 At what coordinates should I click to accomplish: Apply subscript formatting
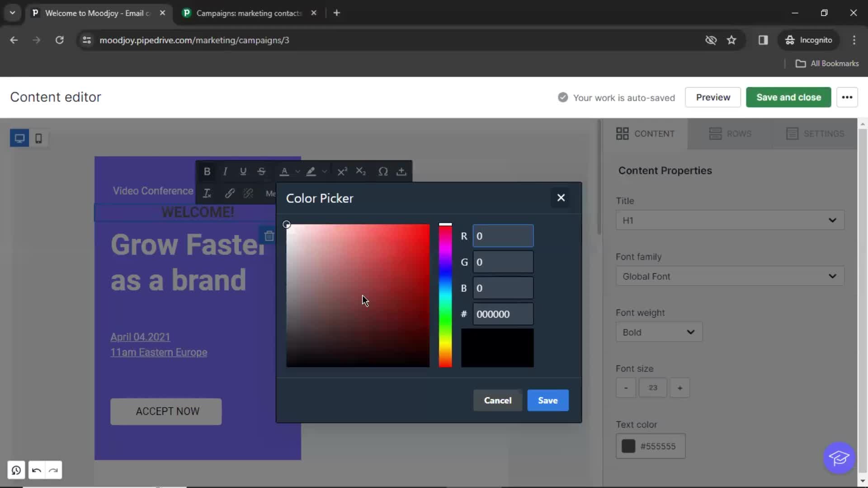(x=361, y=172)
